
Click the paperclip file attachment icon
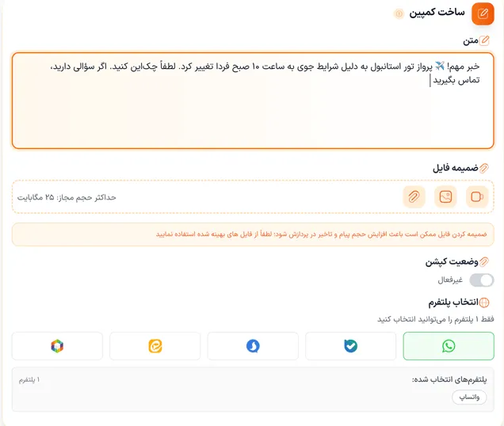[414, 197]
